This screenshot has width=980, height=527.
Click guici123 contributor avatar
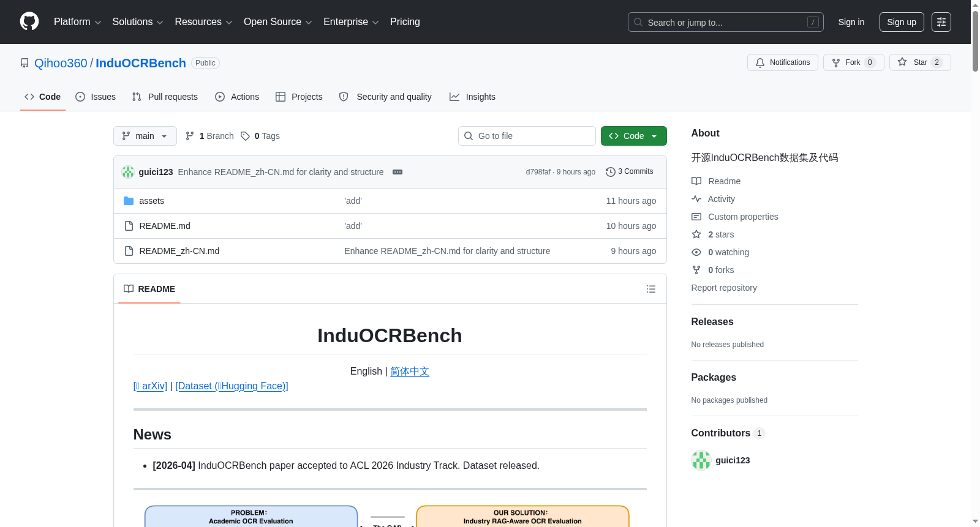701,460
